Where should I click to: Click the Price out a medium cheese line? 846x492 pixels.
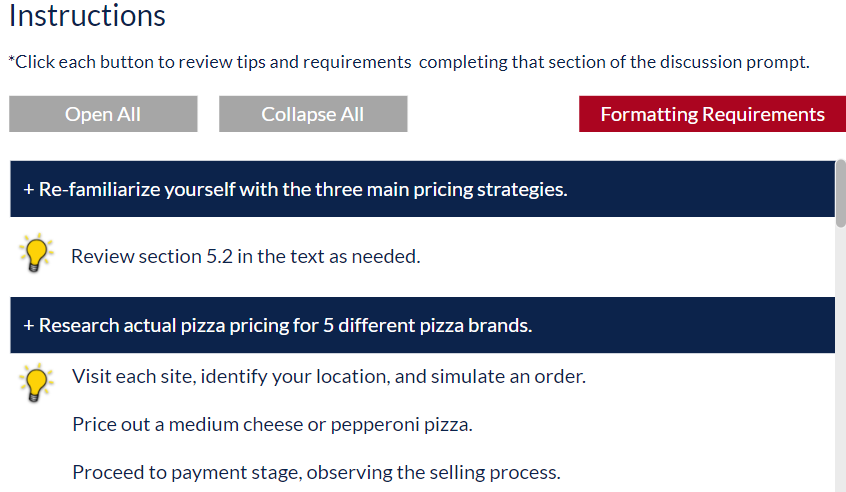(x=272, y=425)
